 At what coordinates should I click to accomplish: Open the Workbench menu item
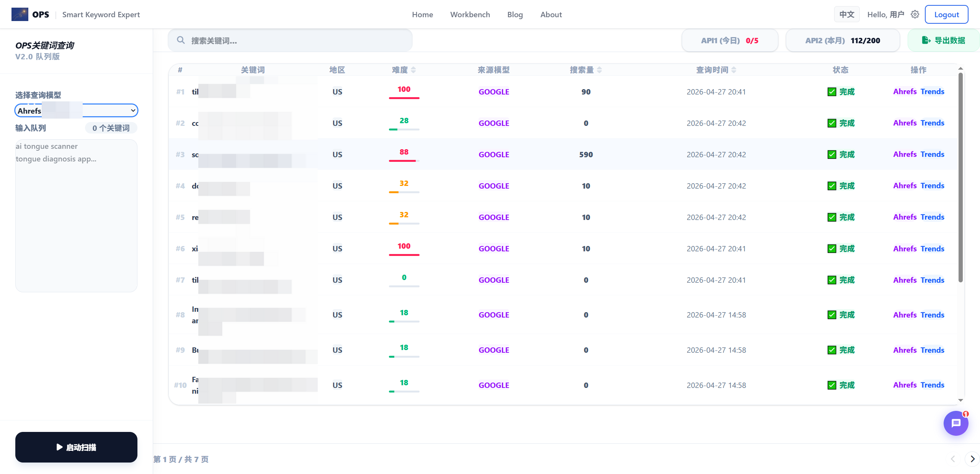click(470, 15)
